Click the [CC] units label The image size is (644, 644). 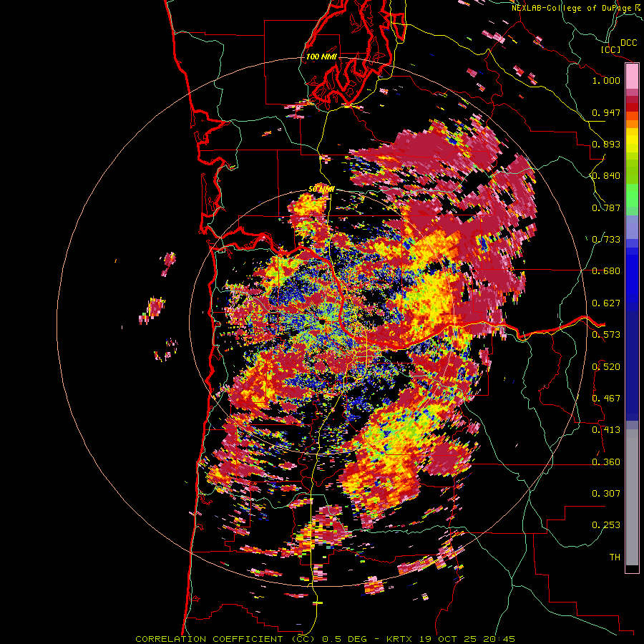click(x=610, y=49)
